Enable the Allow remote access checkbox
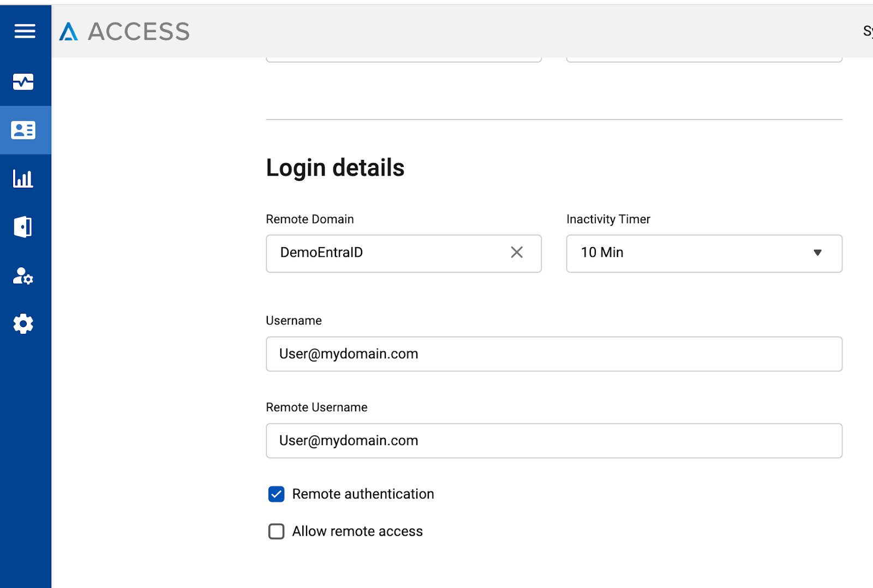This screenshot has width=873, height=588. click(x=277, y=531)
